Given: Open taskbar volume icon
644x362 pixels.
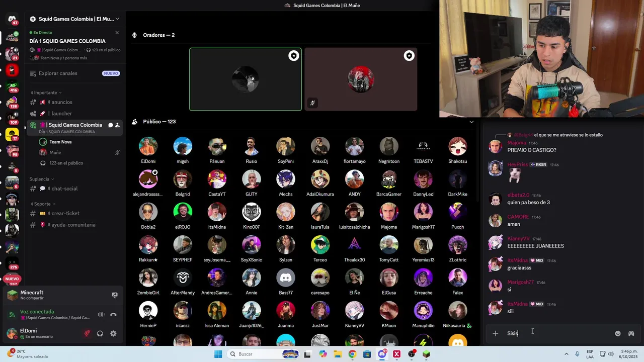Looking at the screenshot, I should 611,354.
